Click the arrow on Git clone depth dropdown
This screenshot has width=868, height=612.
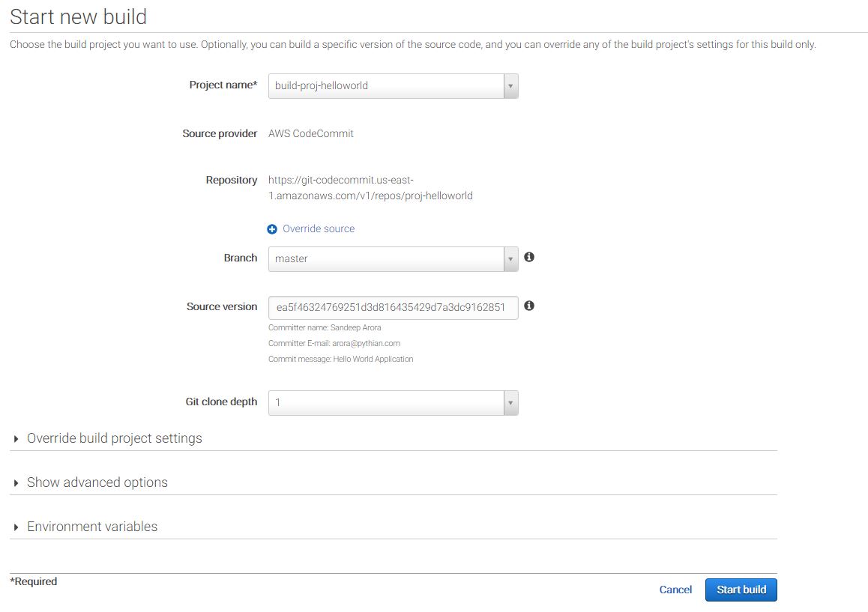coord(510,403)
